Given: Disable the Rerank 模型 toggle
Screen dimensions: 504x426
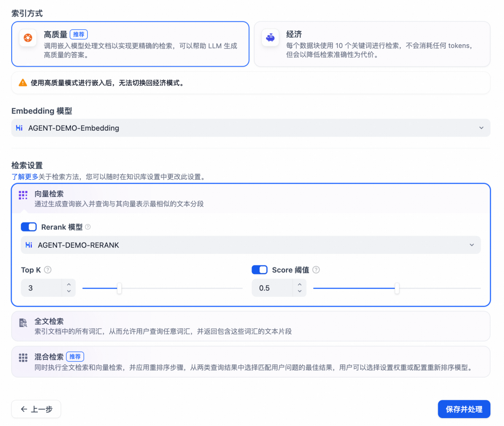Looking at the screenshot, I should tap(28, 227).
